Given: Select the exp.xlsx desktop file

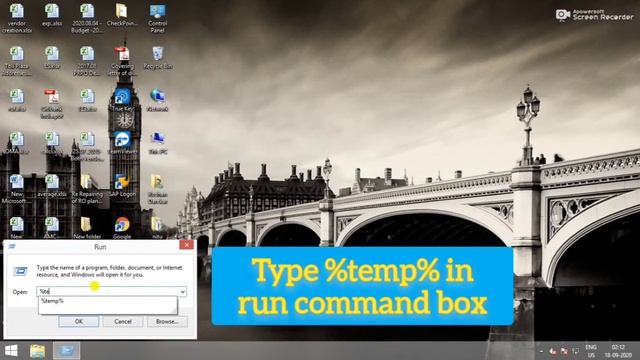Looking at the screenshot, I should 52,15.
